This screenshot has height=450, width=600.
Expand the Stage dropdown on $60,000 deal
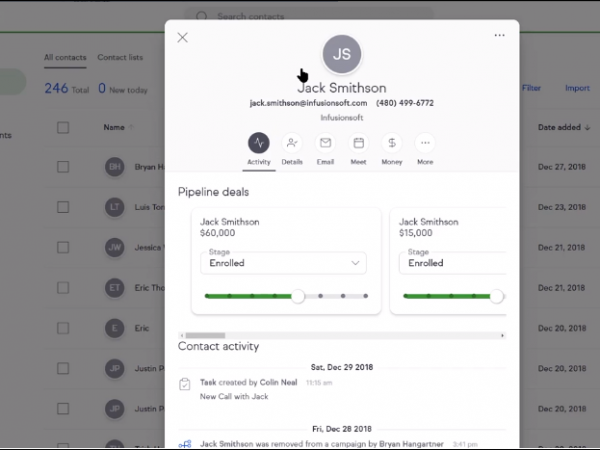(x=282, y=263)
